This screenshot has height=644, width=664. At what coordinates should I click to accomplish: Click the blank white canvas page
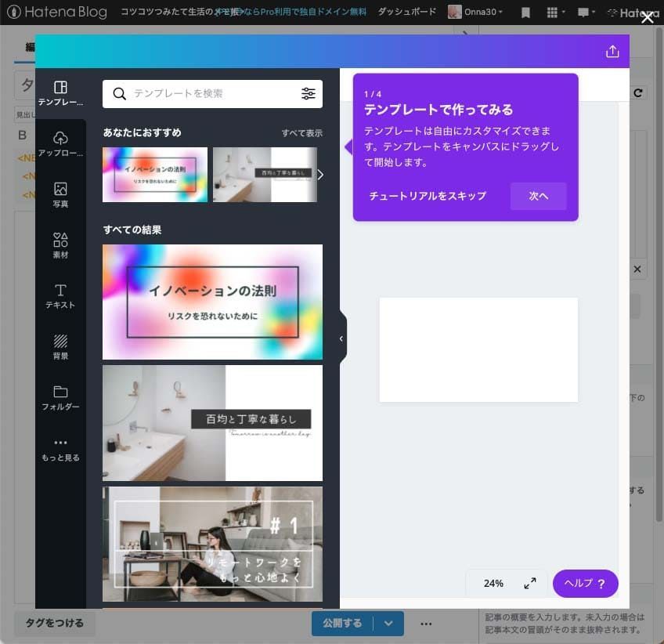pyautogui.click(x=478, y=349)
